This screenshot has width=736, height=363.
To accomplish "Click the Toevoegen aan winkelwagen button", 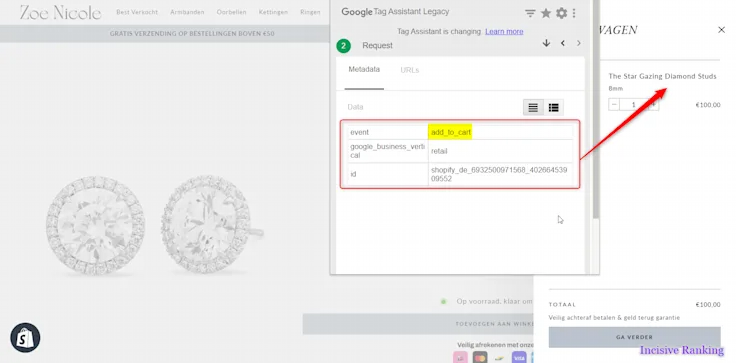I will (x=418, y=324).
